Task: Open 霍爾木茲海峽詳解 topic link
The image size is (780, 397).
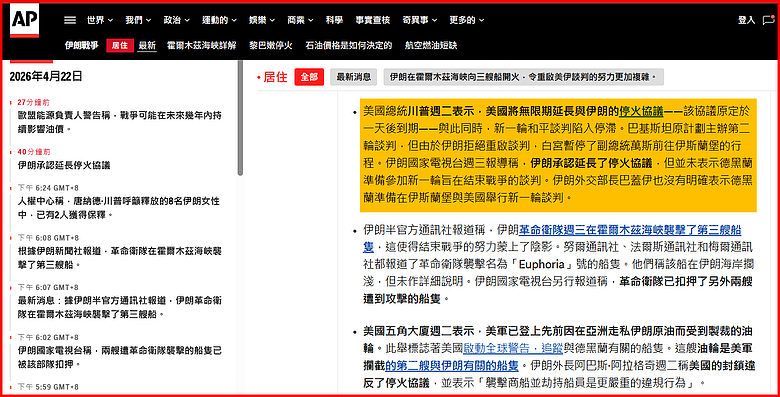Action: tap(201, 45)
